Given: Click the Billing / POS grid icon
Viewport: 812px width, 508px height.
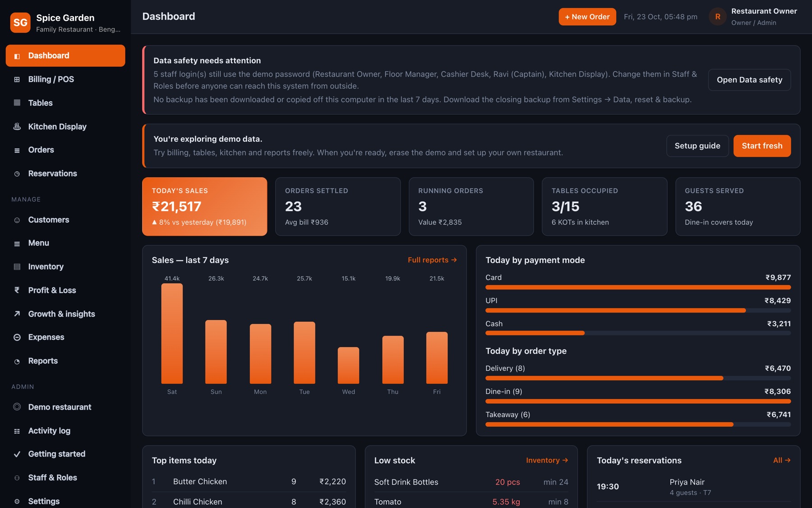Looking at the screenshot, I should click(x=17, y=79).
